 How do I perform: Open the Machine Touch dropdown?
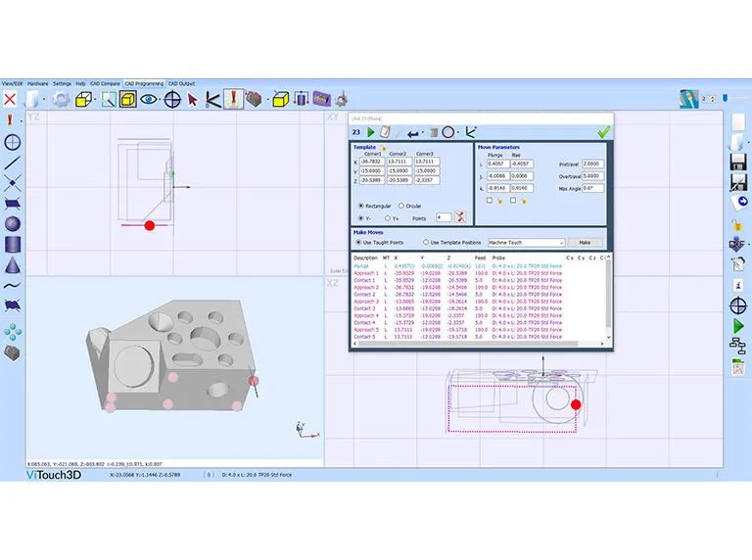pyautogui.click(x=526, y=242)
